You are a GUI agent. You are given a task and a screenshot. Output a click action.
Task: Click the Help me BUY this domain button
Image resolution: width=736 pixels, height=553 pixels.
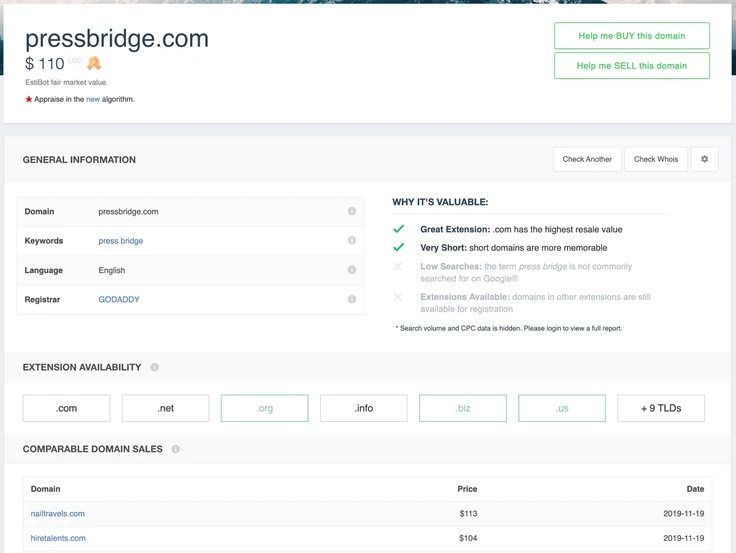pyautogui.click(x=631, y=36)
